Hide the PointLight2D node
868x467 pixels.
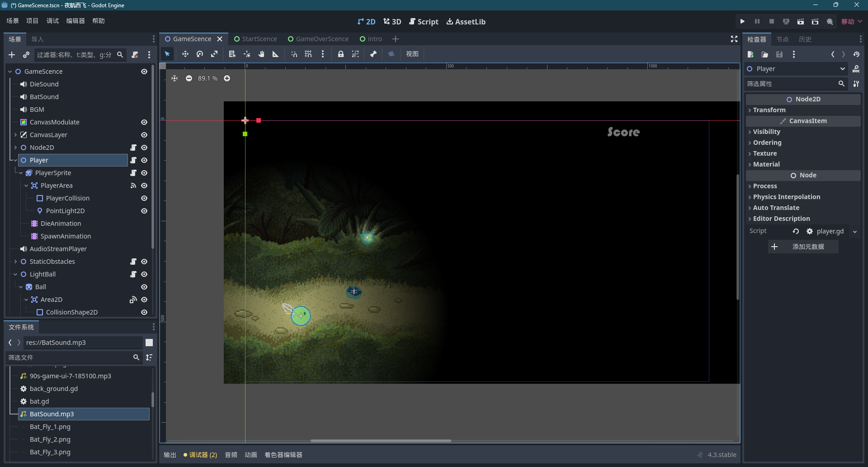click(144, 211)
